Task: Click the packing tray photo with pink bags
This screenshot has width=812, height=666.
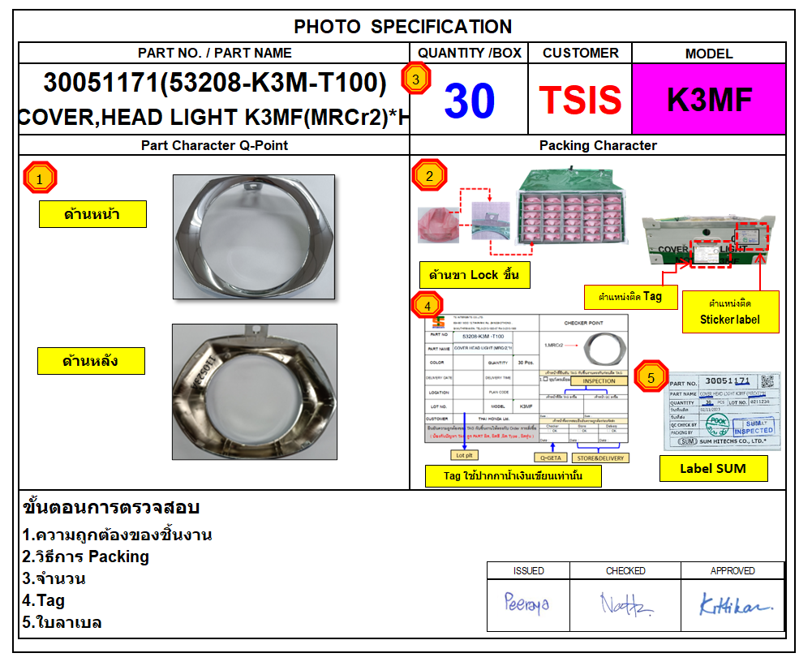Action: point(572,207)
